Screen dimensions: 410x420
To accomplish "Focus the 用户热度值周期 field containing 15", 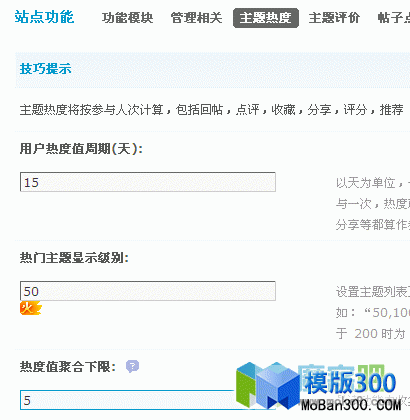I will pos(148,182).
